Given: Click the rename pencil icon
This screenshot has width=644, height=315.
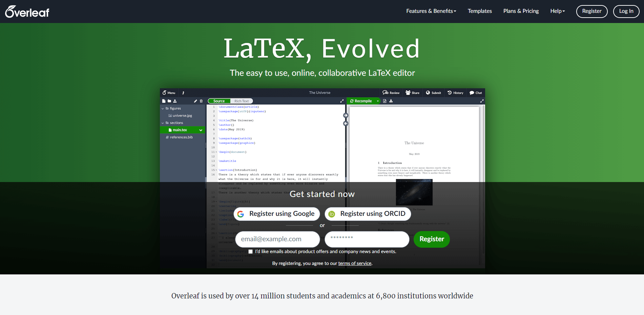Looking at the screenshot, I should (x=195, y=101).
